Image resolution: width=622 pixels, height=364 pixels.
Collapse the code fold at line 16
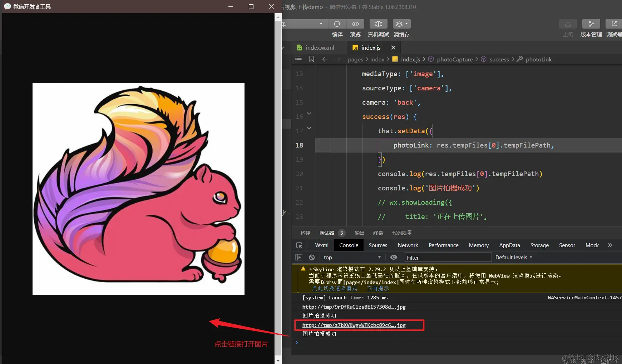click(x=309, y=114)
